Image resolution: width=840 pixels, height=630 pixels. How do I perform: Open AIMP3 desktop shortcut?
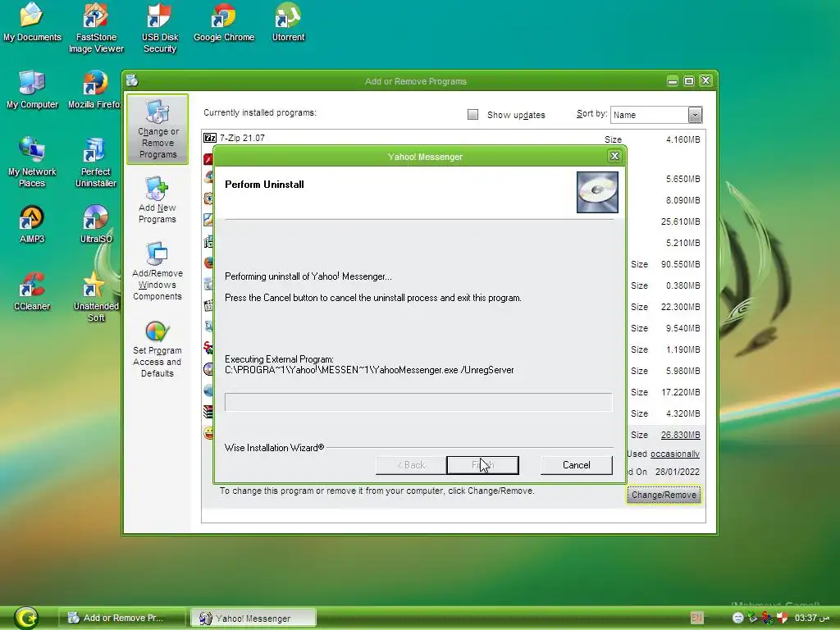[32, 224]
